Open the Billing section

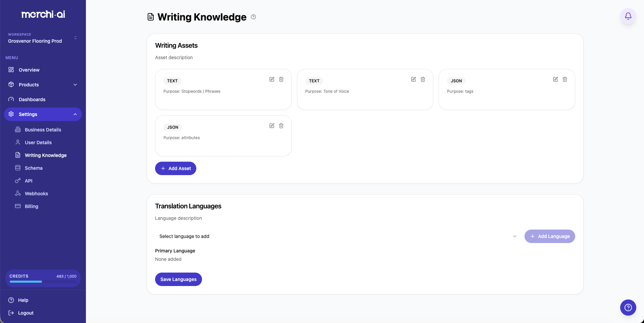pyautogui.click(x=32, y=206)
